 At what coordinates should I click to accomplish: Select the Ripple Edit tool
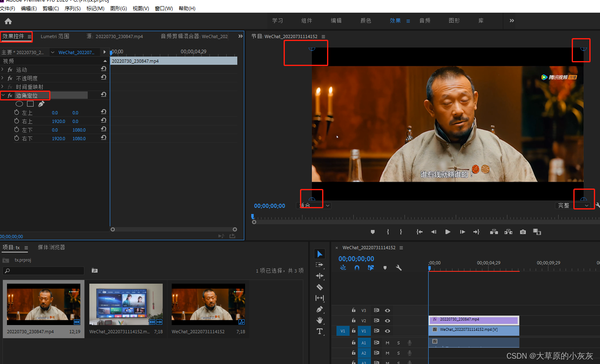(320, 276)
